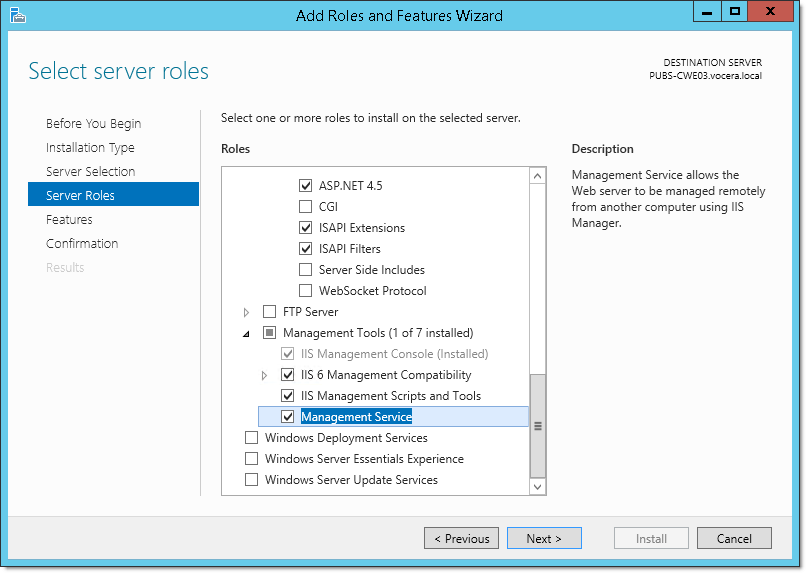Click the Next > button

pyautogui.click(x=544, y=538)
